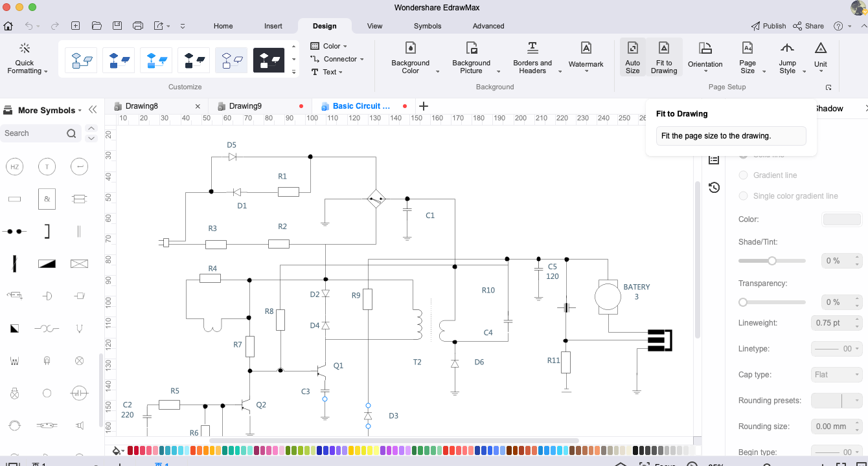Click the Redo arrow icon
This screenshot has height=466, width=868.
coord(55,26)
